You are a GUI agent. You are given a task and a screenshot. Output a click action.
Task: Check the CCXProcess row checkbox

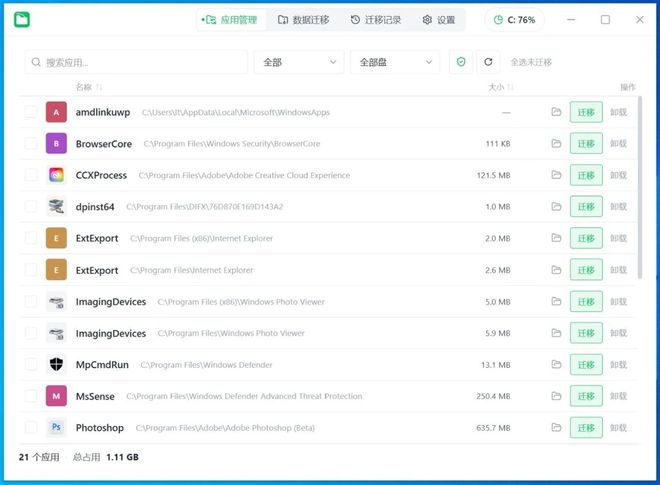[x=31, y=175]
